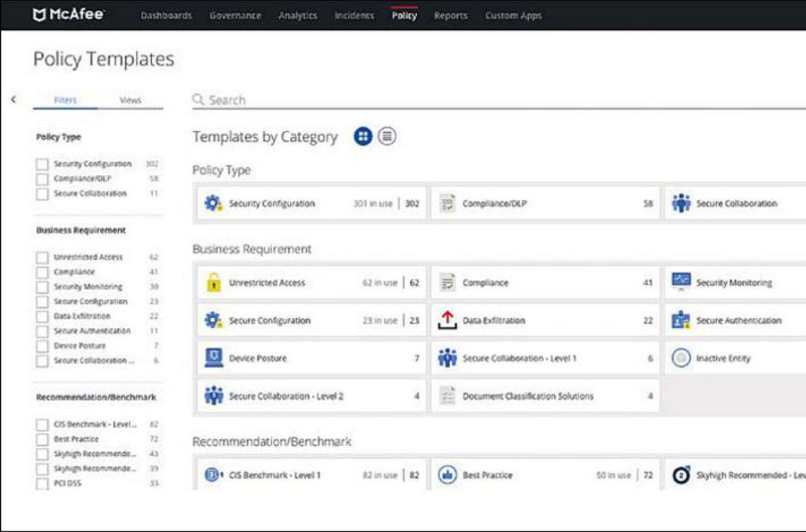Click the Secure Collaboration - Level 2 icon
The image size is (806, 532).
pyautogui.click(x=214, y=396)
